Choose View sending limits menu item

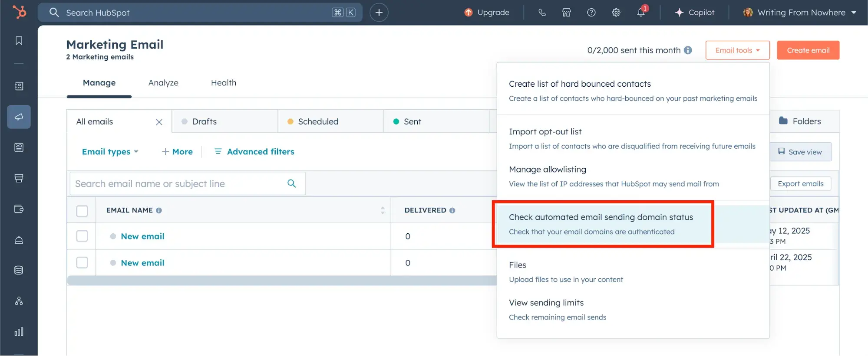pyautogui.click(x=633, y=309)
